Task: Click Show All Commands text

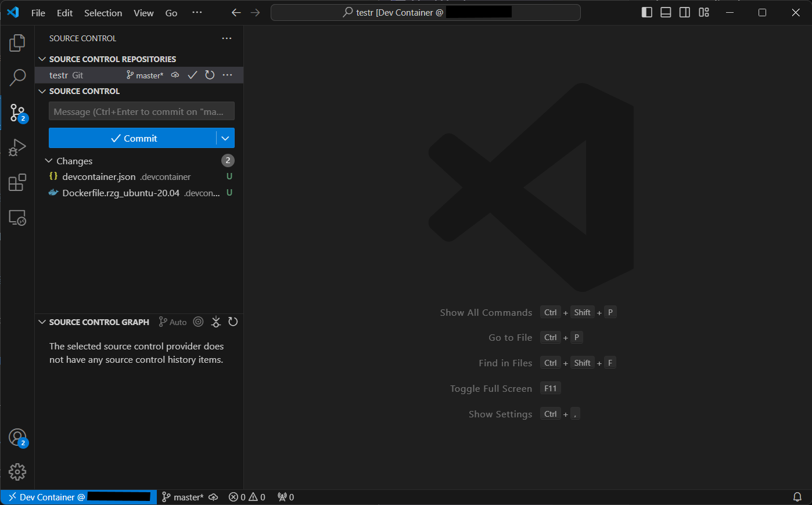Action: click(486, 312)
